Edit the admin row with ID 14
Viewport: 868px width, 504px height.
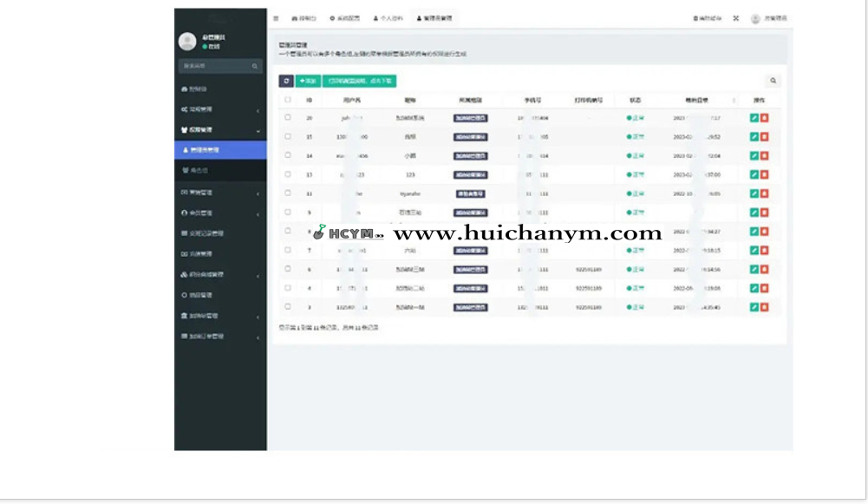(754, 155)
